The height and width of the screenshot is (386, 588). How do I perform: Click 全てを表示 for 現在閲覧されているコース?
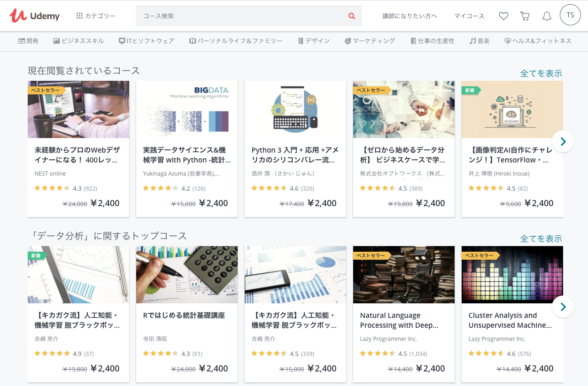[541, 73]
